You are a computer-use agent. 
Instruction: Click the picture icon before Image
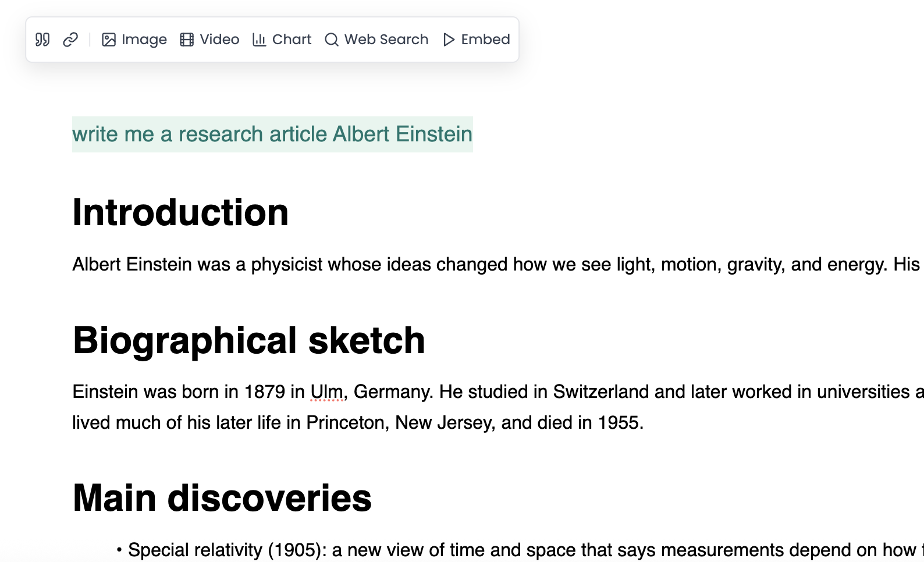pyautogui.click(x=108, y=40)
